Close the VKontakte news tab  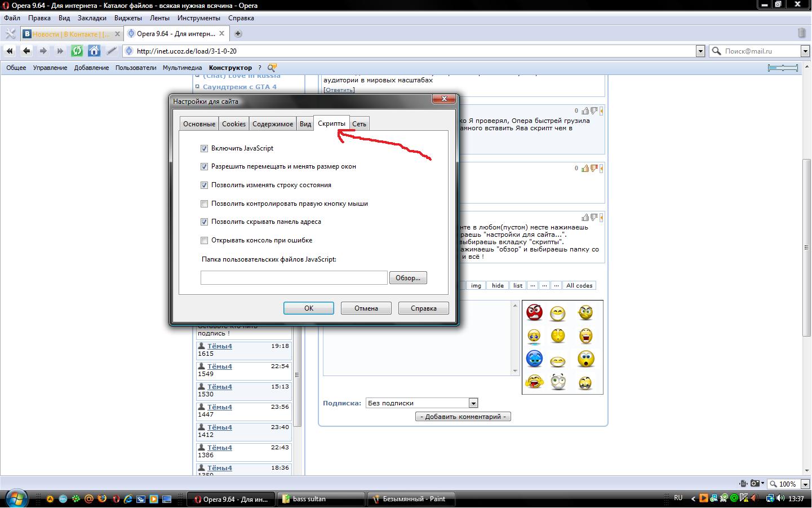pos(117,33)
